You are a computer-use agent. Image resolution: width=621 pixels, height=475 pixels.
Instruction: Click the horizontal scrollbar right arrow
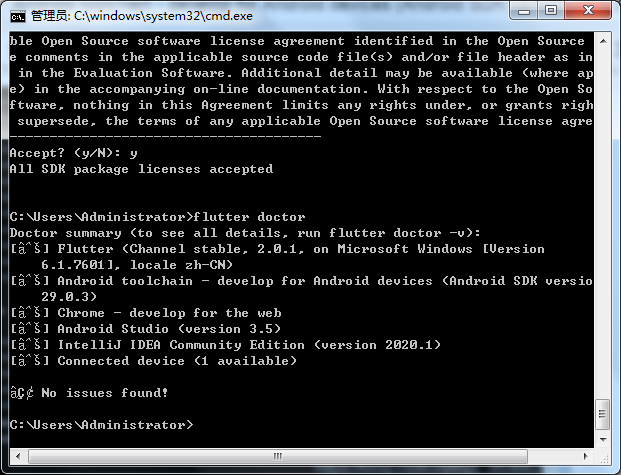tap(586, 456)
